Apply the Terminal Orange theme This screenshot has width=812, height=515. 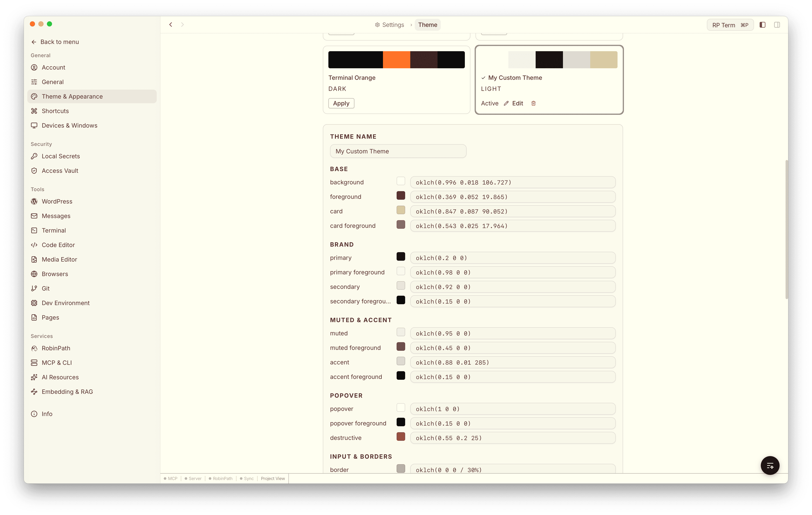pos(341,103)
